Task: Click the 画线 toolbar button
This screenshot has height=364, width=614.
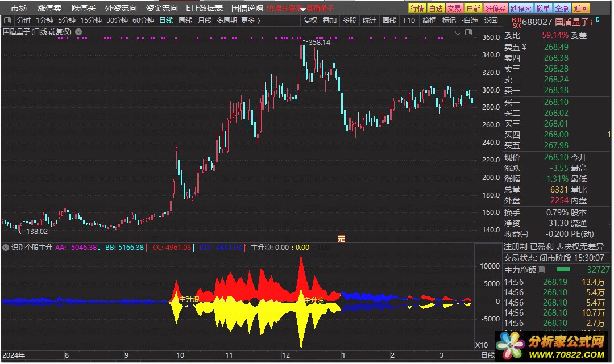Action: 389,20
